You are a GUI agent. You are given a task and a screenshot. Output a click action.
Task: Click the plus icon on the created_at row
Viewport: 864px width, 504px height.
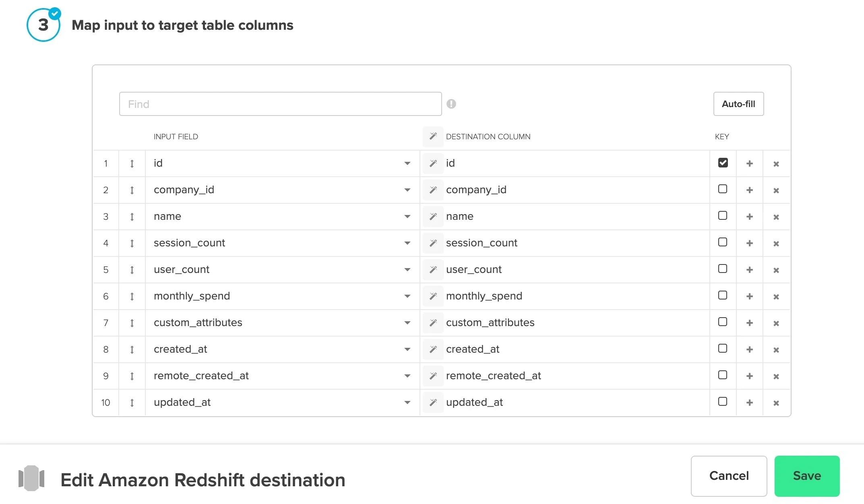[x=750, y=349]
